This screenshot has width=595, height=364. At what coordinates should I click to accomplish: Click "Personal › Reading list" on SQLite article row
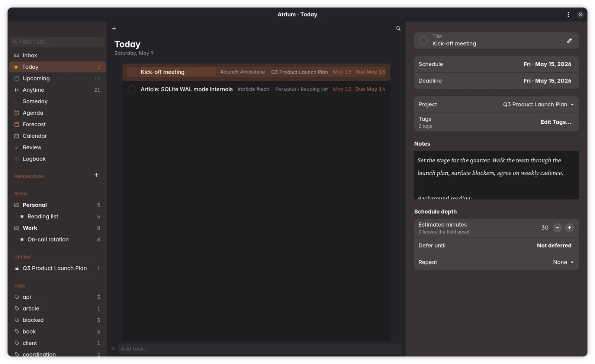pyautogui.click(x=302, y=90)
